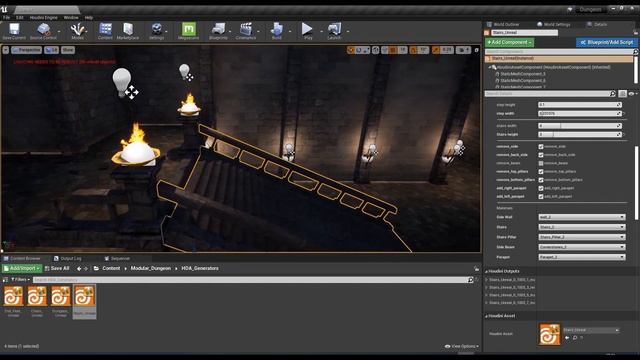Collapse the Houdini Outputs section
640x360 pixels.
(487, 271)
